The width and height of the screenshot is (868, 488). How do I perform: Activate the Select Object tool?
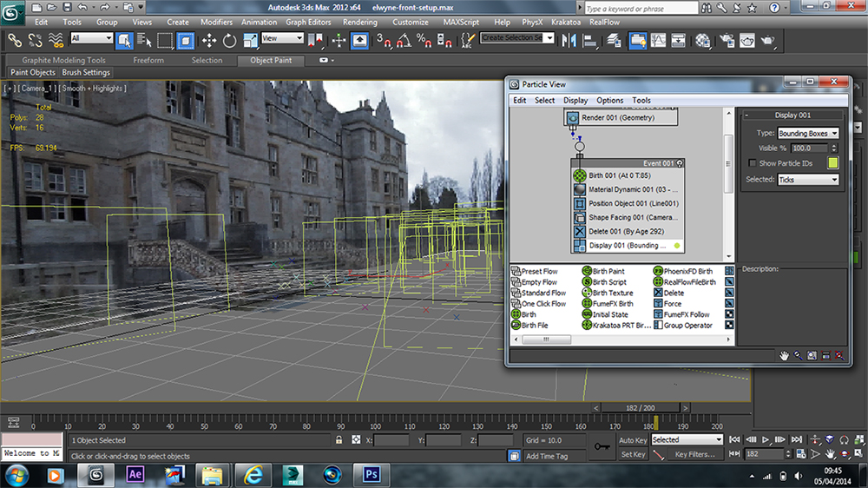click(124, 40)
